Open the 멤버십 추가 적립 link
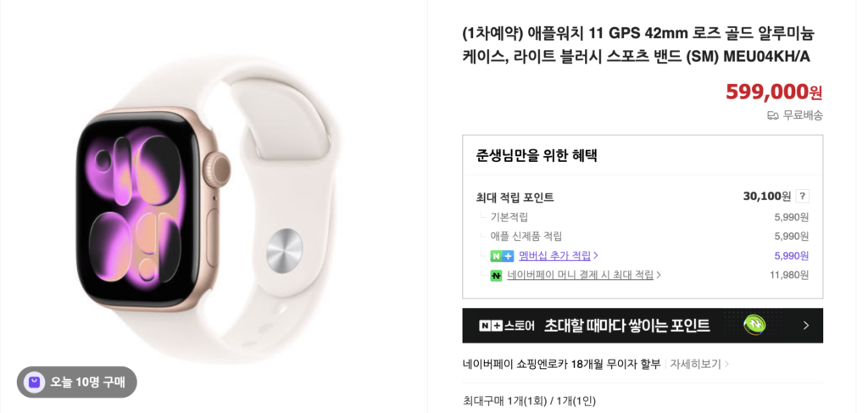 [554, 256]
